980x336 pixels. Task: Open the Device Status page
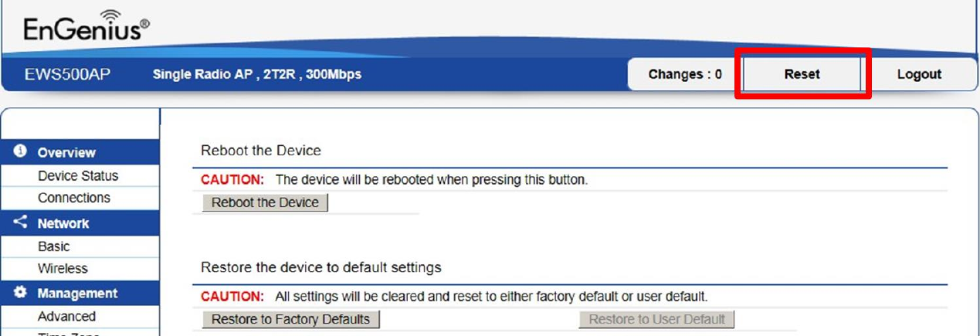point(78,175)
